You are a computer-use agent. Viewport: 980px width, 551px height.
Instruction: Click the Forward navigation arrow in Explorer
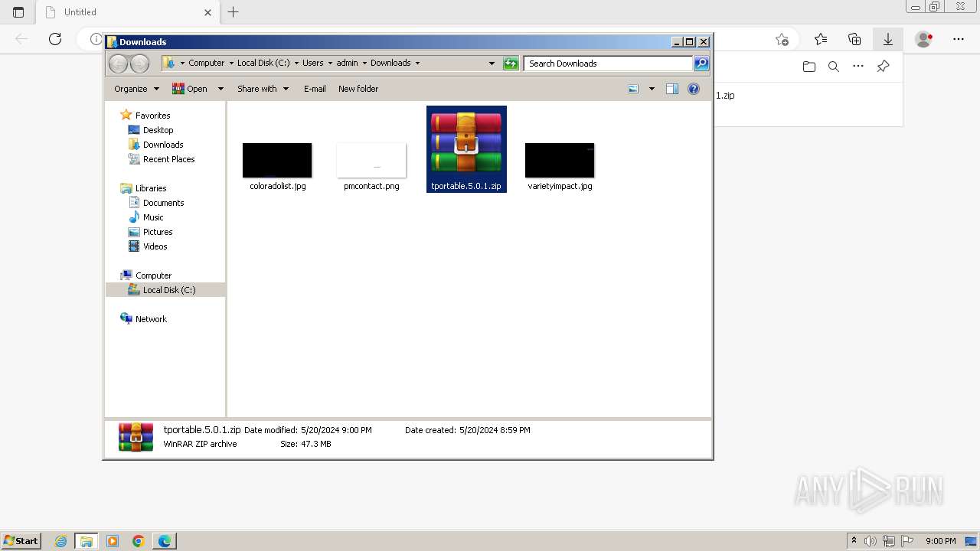point(139,64)
